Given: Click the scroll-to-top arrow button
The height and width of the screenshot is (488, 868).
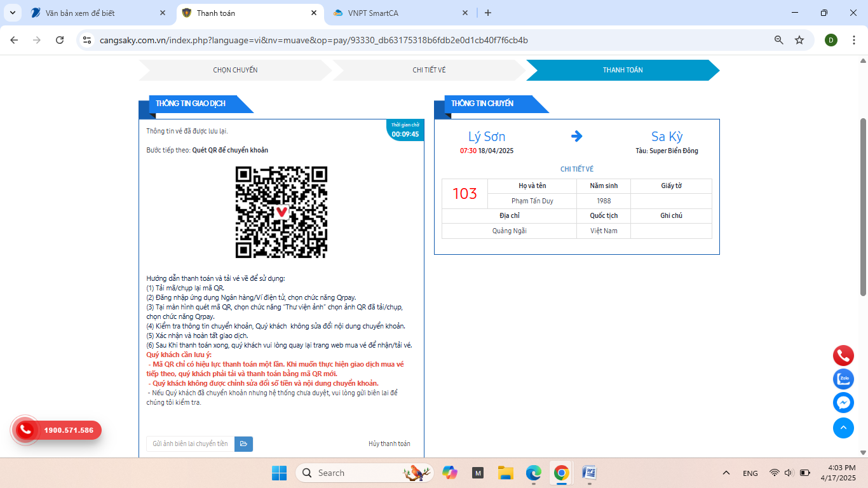Looking at the screenshot, I should pos(843,428).
